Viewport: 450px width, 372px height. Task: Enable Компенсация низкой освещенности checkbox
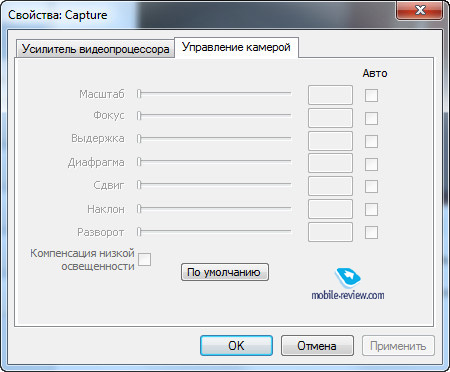click(144, 259)
